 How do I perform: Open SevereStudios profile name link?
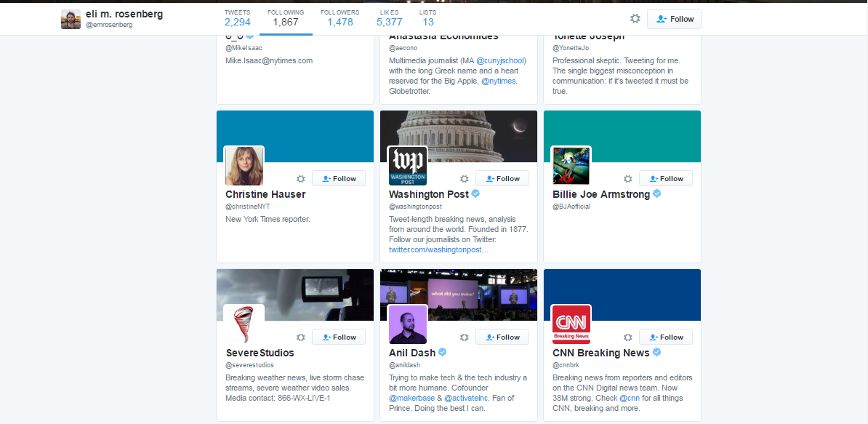pos(260,353)
